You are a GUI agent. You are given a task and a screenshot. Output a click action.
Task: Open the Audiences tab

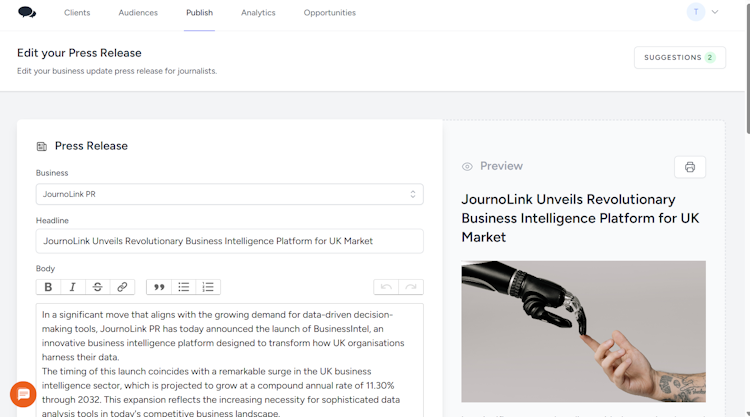point(138,13)
